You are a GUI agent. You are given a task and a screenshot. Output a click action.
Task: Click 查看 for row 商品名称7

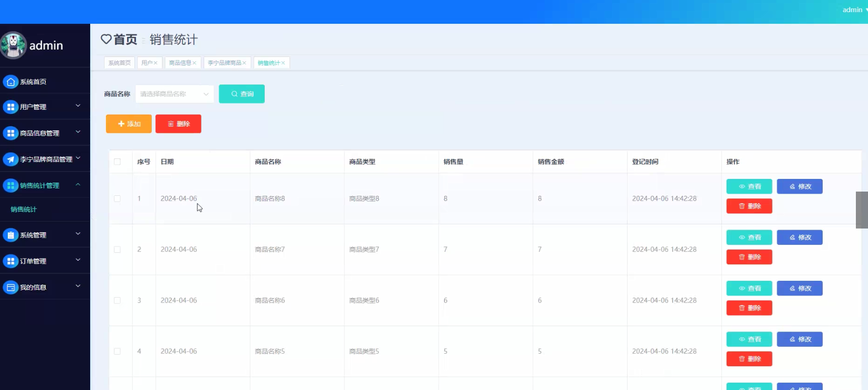[749, 237]
